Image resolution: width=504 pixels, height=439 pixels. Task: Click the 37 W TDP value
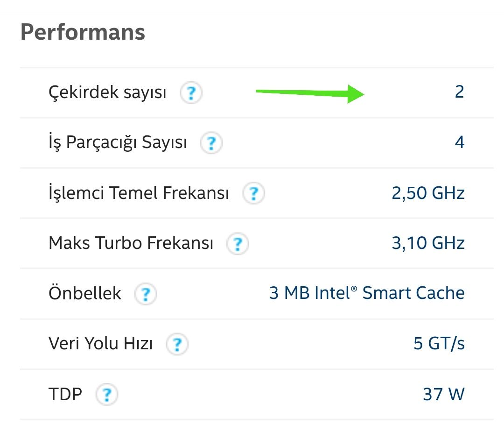443,395
